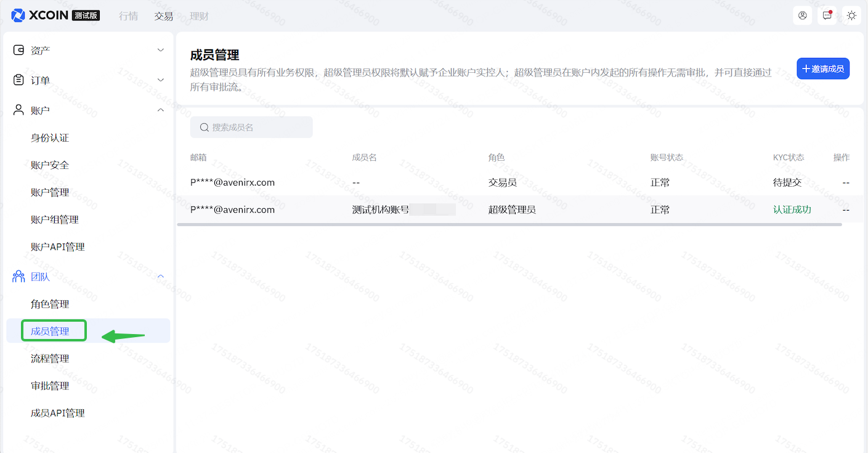Switch to 理财 top menu
The height and width of the screenshot is (453, 868).
click(199, 16)
